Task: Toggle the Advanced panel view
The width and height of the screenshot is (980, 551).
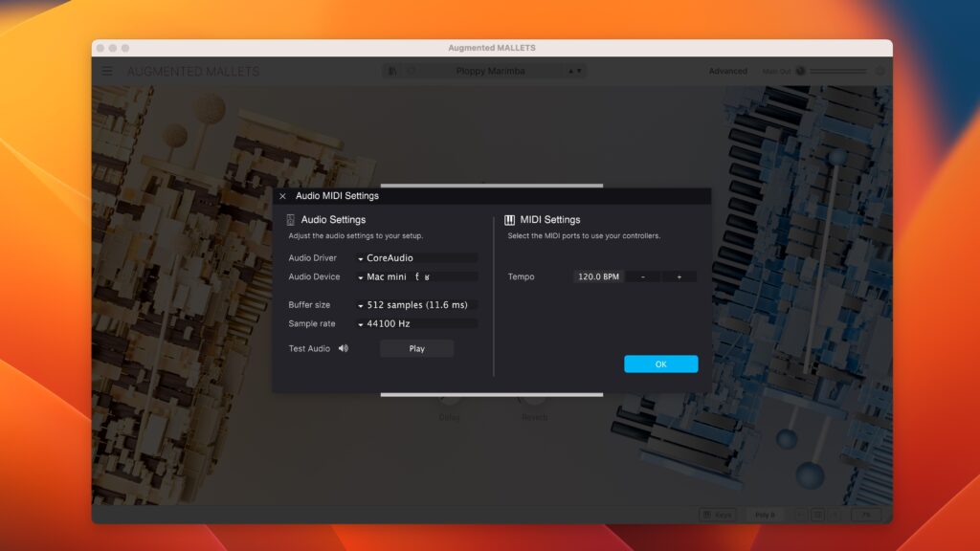Action: point(727,71)
